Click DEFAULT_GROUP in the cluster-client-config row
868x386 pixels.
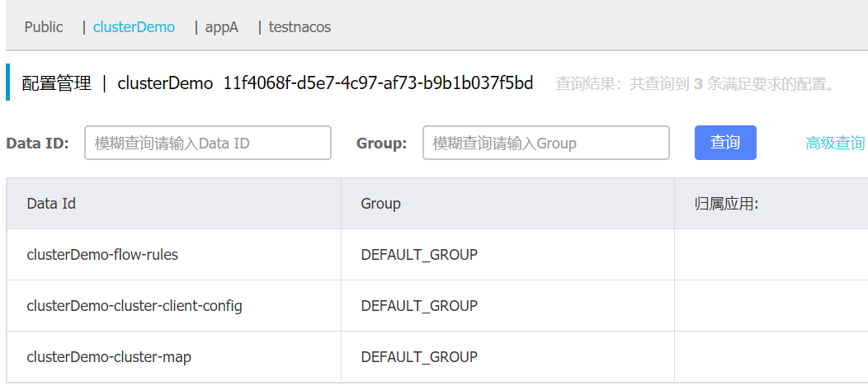[x=419, y=306]
